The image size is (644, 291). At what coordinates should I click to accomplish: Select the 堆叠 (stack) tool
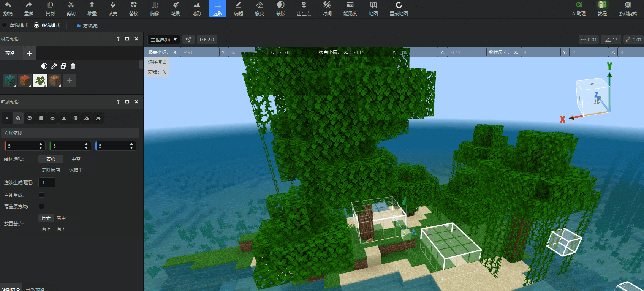(92, 8)
